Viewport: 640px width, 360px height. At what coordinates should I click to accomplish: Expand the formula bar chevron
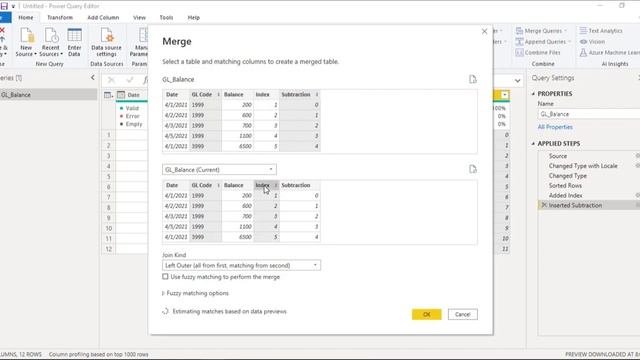[518, 80]
